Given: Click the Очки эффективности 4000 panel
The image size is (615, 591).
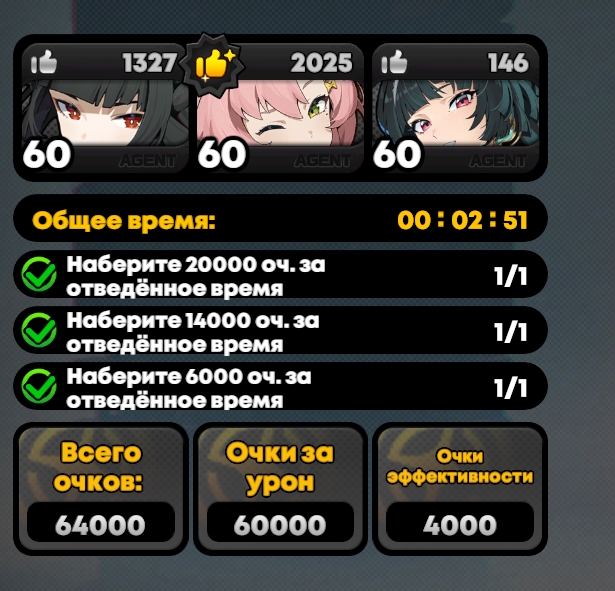Looking at the screenshot, I should point(460,489).
